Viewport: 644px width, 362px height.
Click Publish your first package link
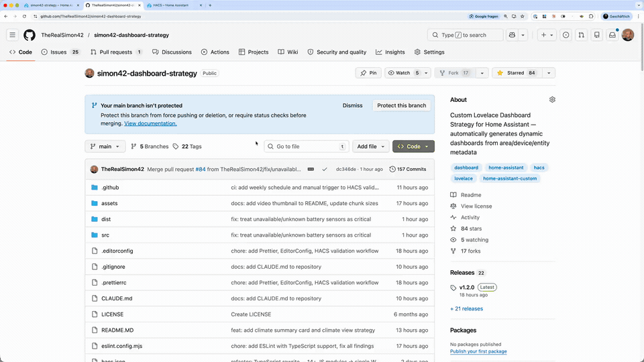478,351
